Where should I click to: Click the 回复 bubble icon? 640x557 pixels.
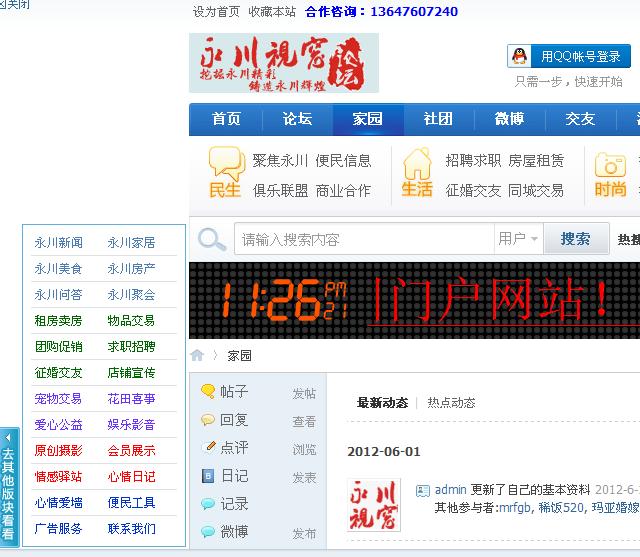tap(208, 419)
